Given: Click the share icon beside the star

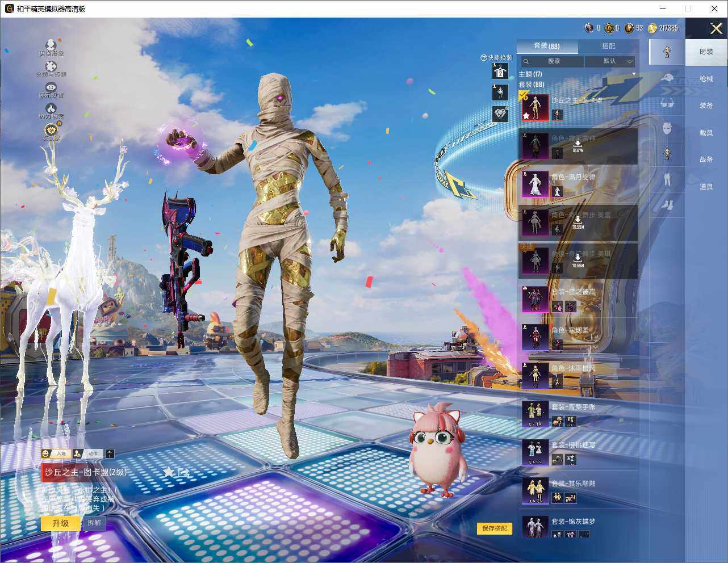Looking at the screenshot, I should coord(183,472).
